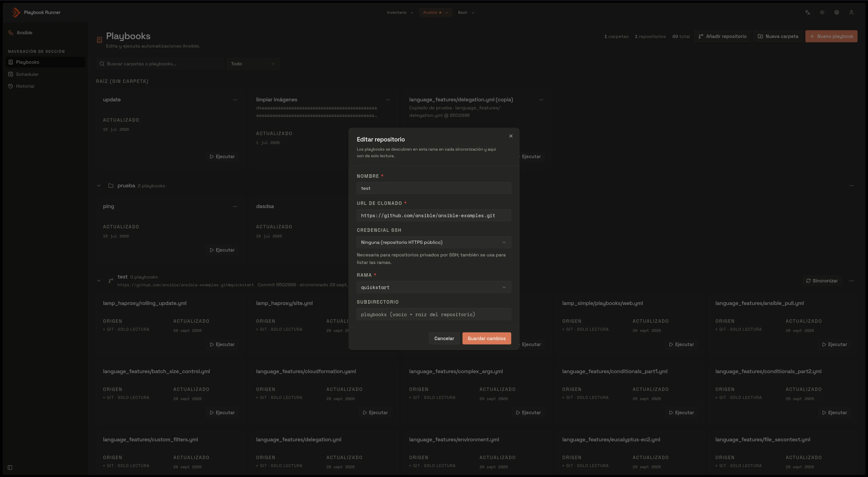The image size is (868, 477).
Task: Open the three-dot menu on update card
Action: [235, 99]
